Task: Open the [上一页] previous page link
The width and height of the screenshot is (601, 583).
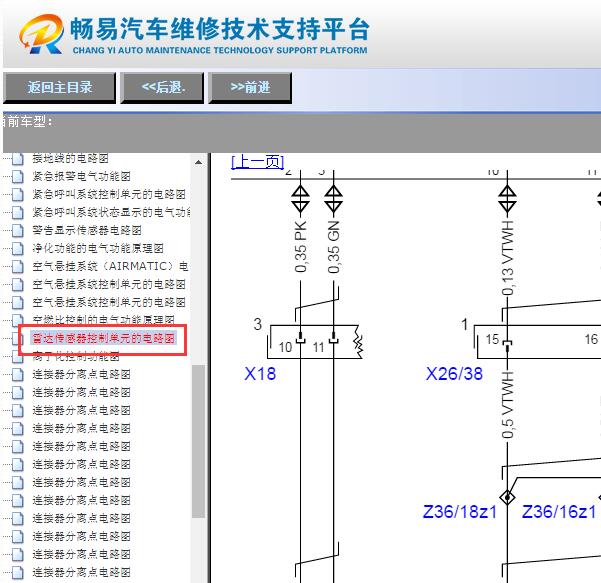Action: [258, 162]
